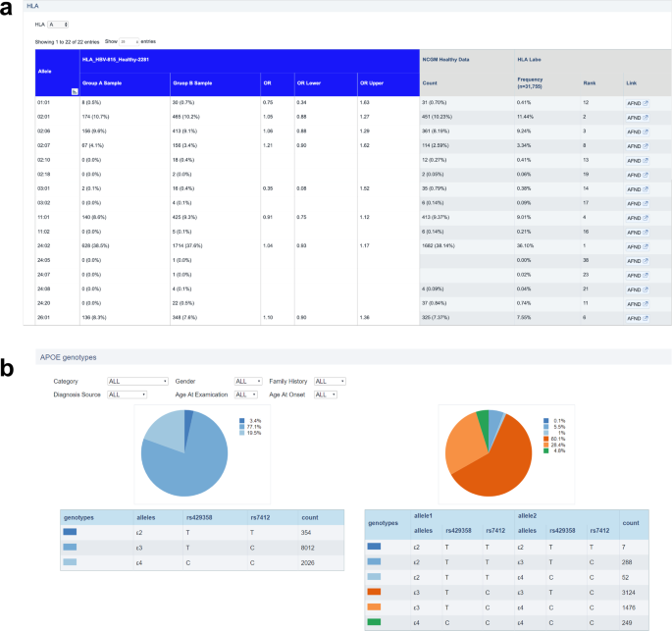Click the 60.1% orange legend swatch
This screenshot has width=672, height=631.
546,439
